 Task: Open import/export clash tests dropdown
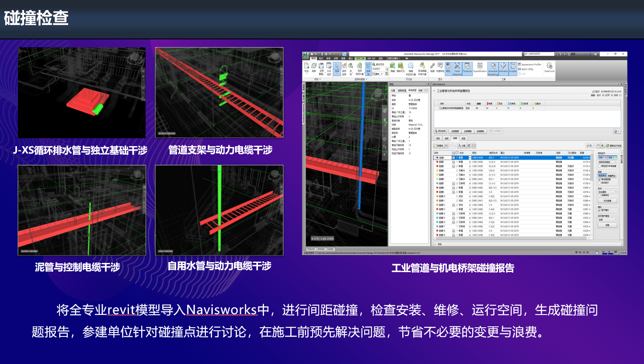tap(617, 131)
